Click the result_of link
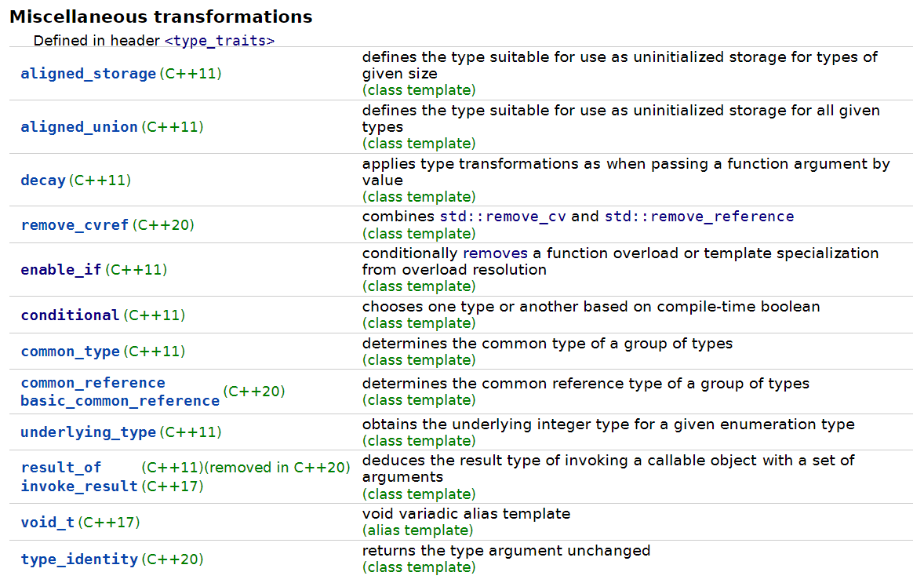 [60, 468]
